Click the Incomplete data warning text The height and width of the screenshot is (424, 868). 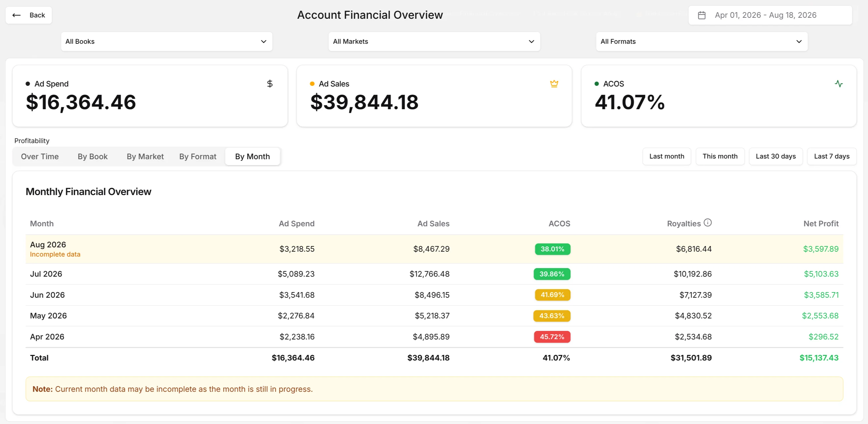[x=55, y=254]
